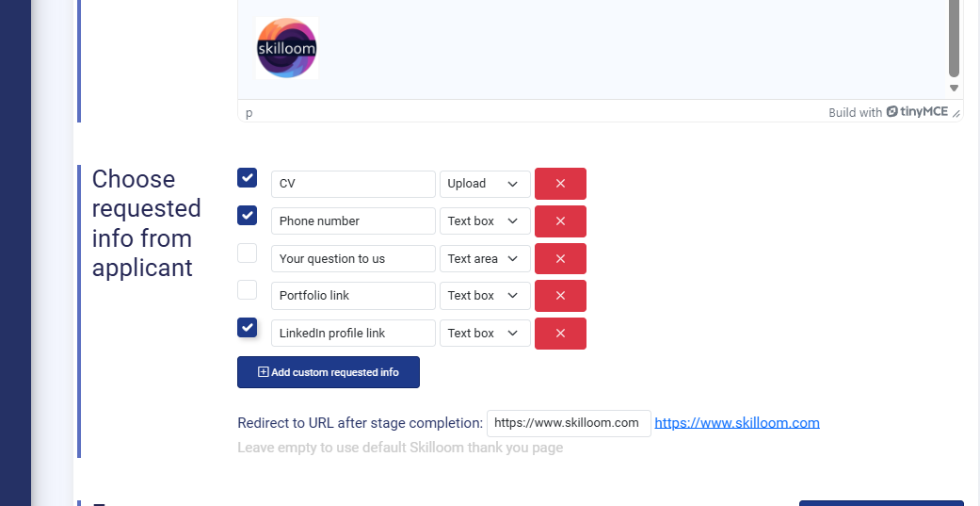Enable the 'Your question to us' checkbox
Screen dimensions: 980x506
tap(247, 253)
